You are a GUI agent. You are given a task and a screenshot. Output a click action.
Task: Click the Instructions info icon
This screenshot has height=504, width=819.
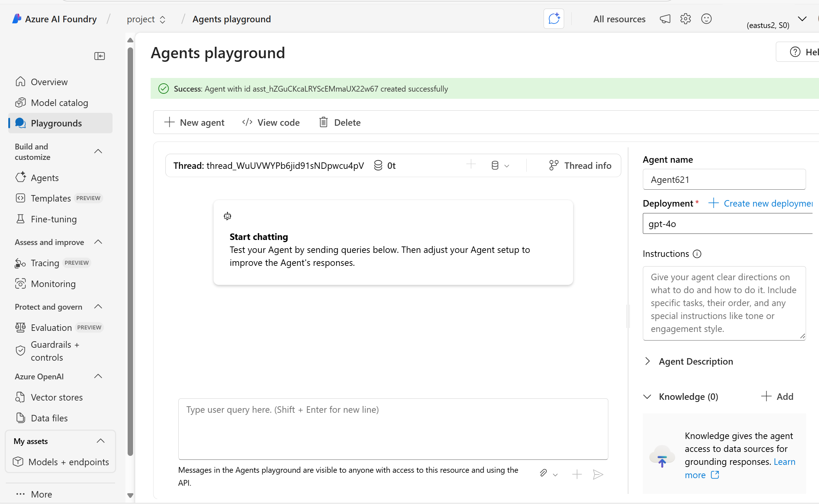pyautogui.click(x=697, y=254)
